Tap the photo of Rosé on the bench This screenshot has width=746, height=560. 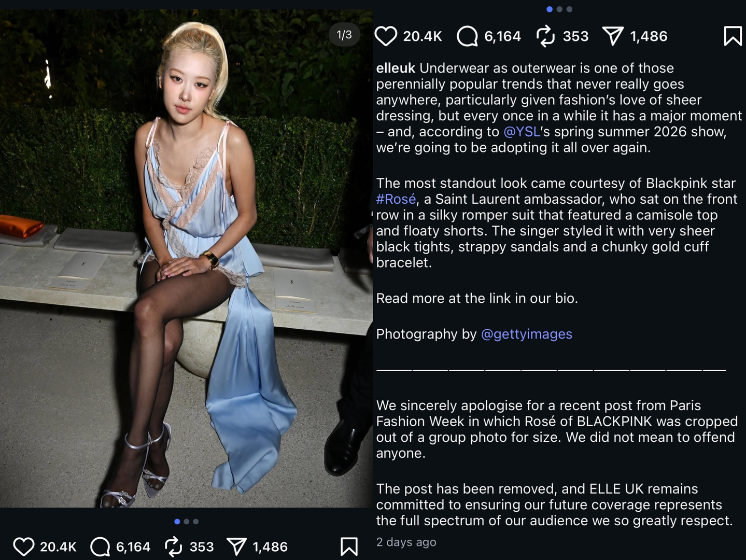pos(187,258)
